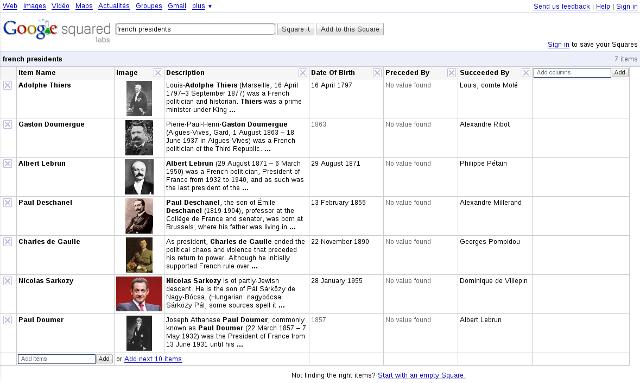The height and width of the screenshot is (383, 640).
Task: Delete the Description column
Action: point(302,73)
